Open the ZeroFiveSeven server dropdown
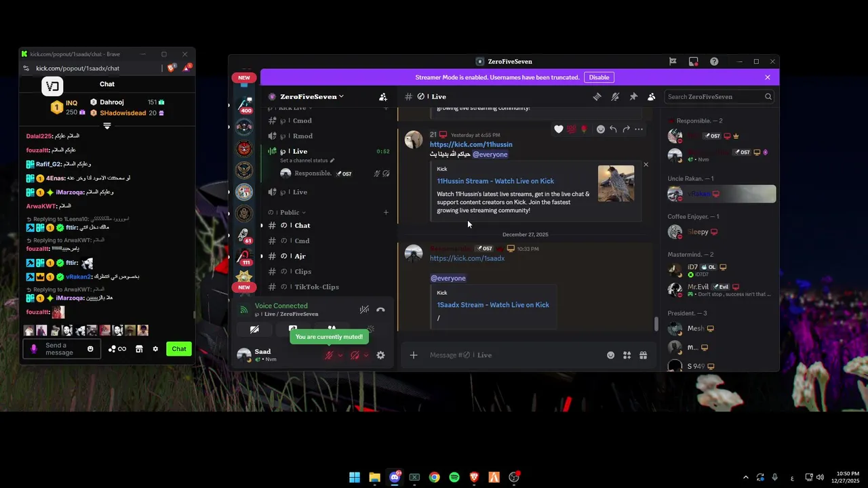The image size is (868, 488). [x=312, y=97]
